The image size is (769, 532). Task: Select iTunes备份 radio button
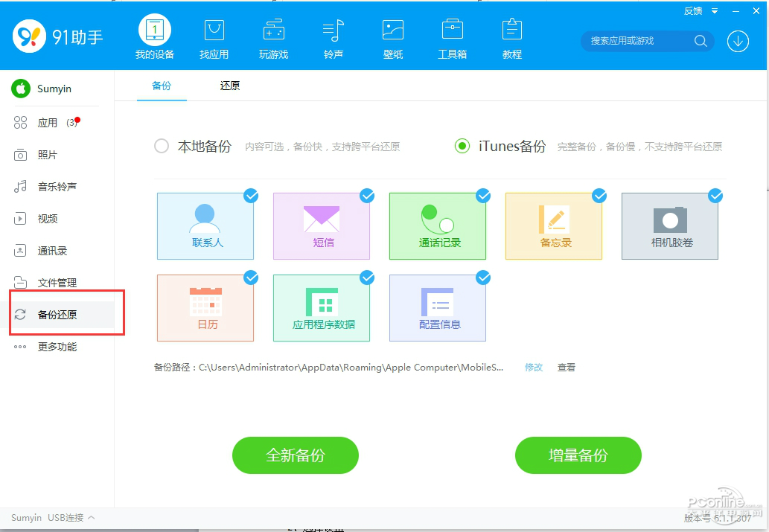pos(462,146)
